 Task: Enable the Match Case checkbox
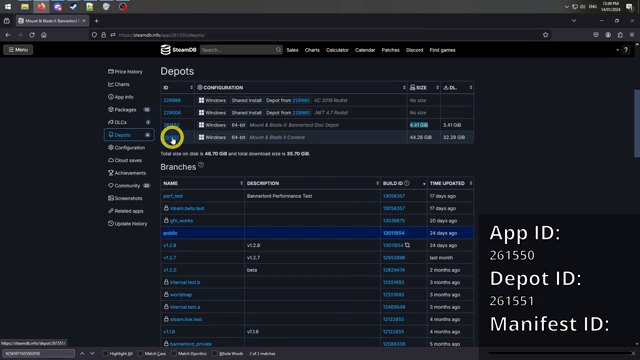[x=140, y=353]
